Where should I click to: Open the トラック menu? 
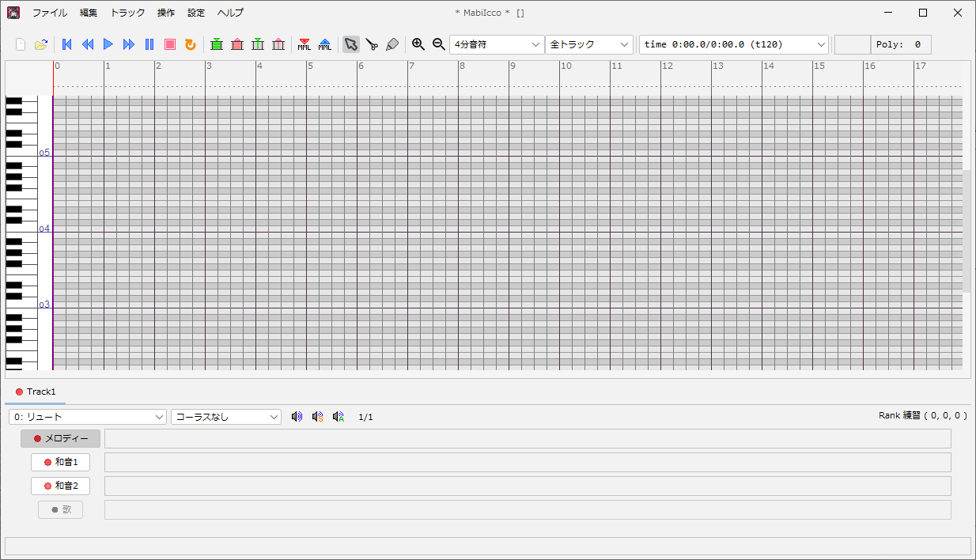pos(127,13)
